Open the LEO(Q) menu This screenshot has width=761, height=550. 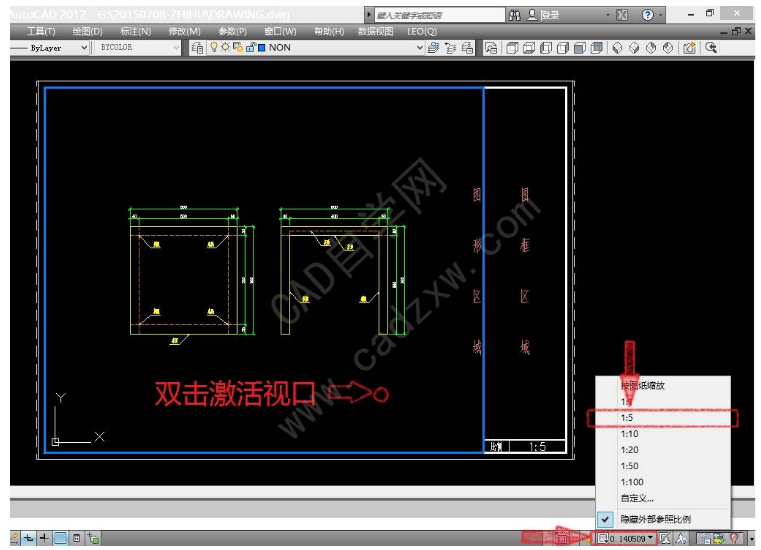pos(422,32)
